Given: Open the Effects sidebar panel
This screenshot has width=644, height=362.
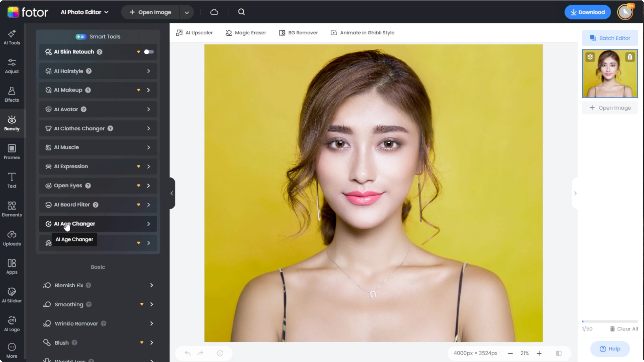Looking at the screenshot, I should [x=12, y=95].
